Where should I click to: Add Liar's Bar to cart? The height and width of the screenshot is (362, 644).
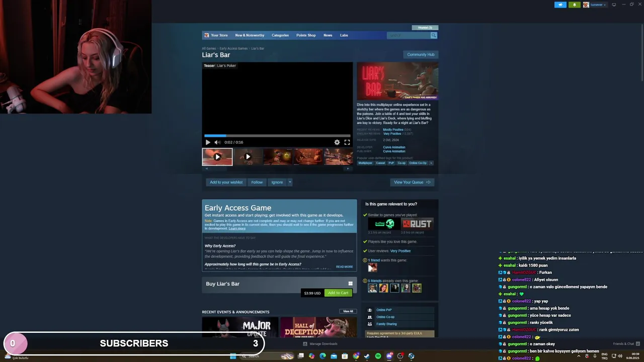[x=338, y=293]
